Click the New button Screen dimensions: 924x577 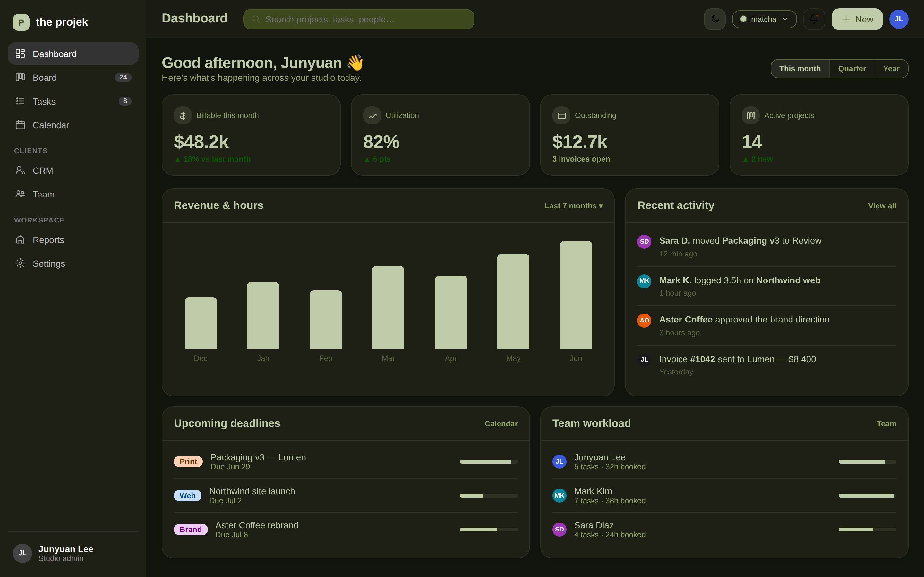857,19
